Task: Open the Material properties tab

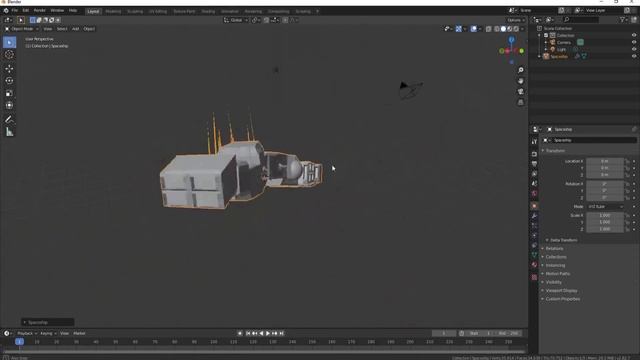Action: coord(534,265)
